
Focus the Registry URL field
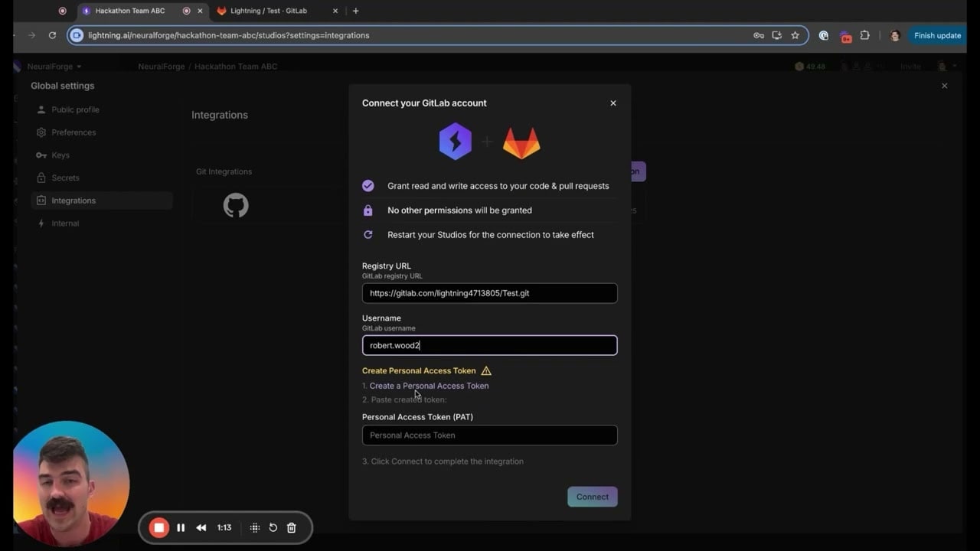click(489, 293)
